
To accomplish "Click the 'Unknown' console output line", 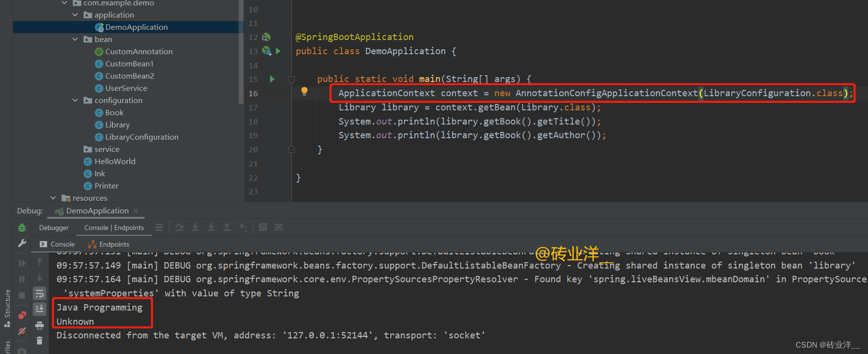I will [x=75, y=322].
